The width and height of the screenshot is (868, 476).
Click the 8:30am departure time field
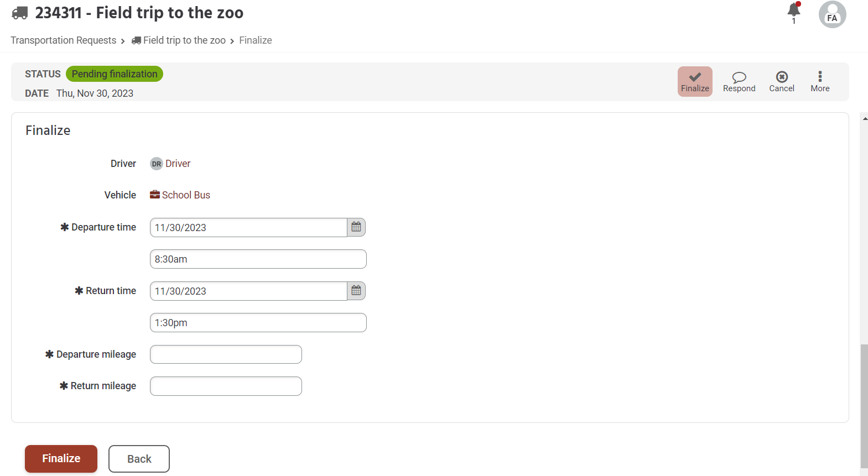(258, 259)
